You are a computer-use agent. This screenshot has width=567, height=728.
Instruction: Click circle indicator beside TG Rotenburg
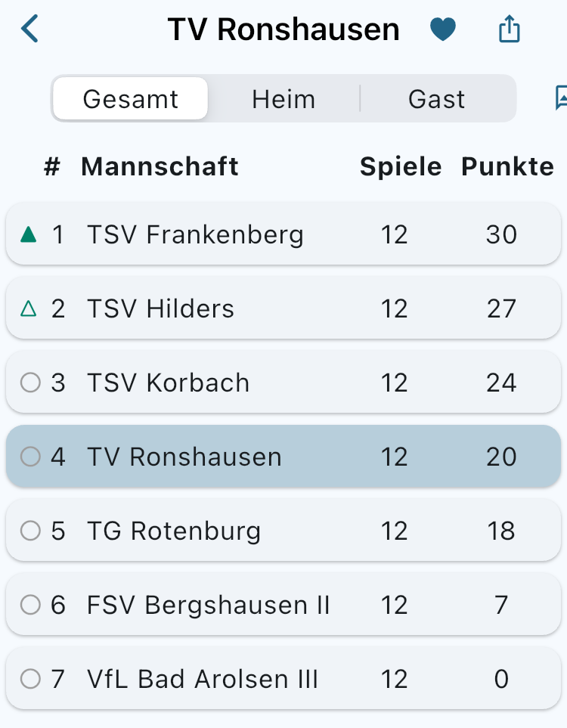coord(30,531)
